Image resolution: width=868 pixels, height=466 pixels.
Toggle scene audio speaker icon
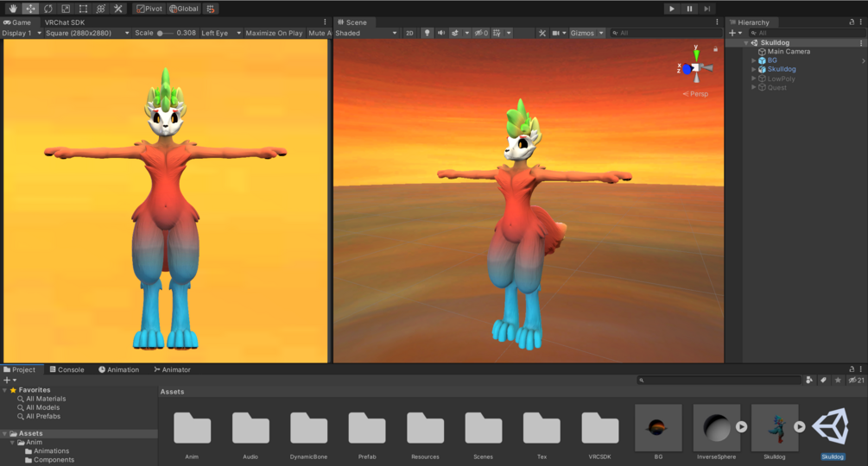coord(440,33)
